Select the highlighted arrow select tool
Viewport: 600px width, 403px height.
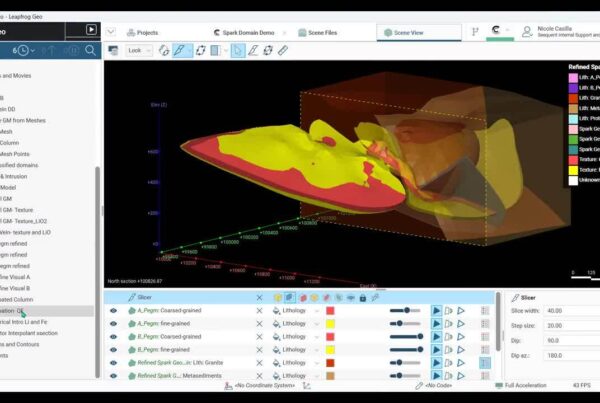click(x=238, y=50)
